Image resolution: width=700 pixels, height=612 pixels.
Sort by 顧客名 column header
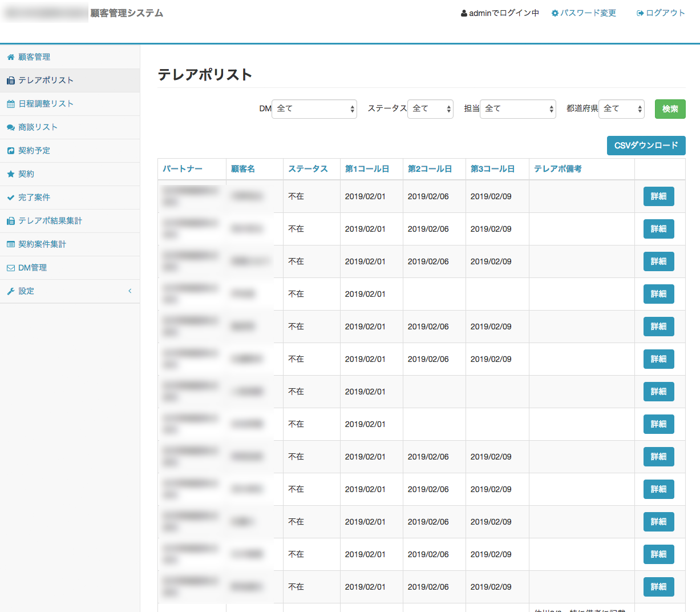pyautogui.click(x=243, y=169)
